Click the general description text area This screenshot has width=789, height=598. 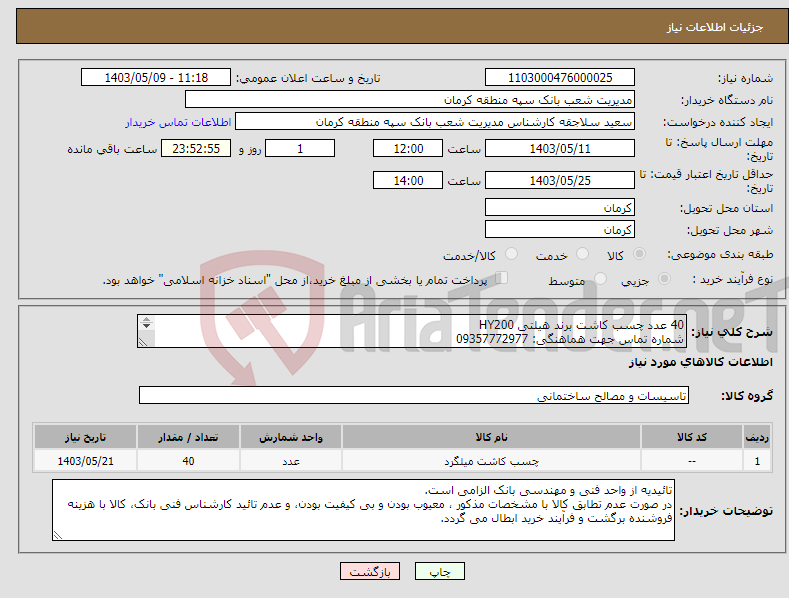[x=412, y=331]
